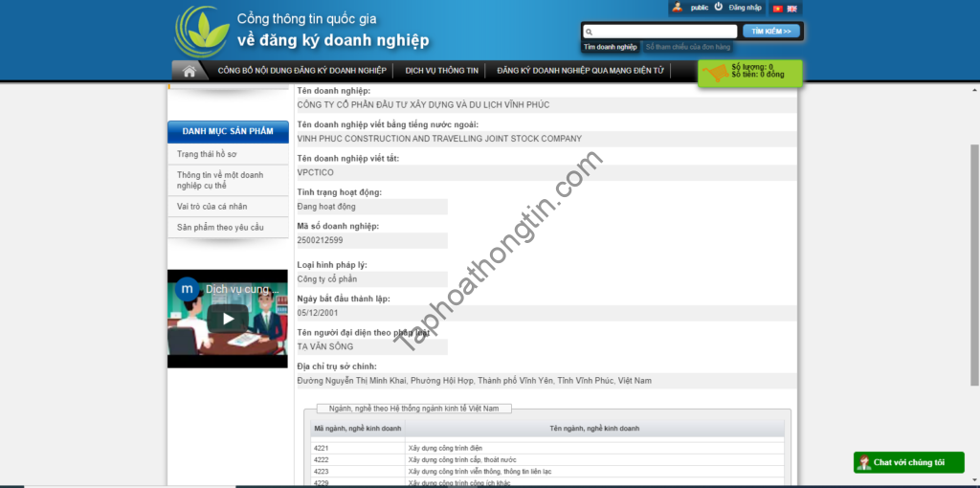
Task: Focus the enterprise search input field
Action: (x=660, y=32)
